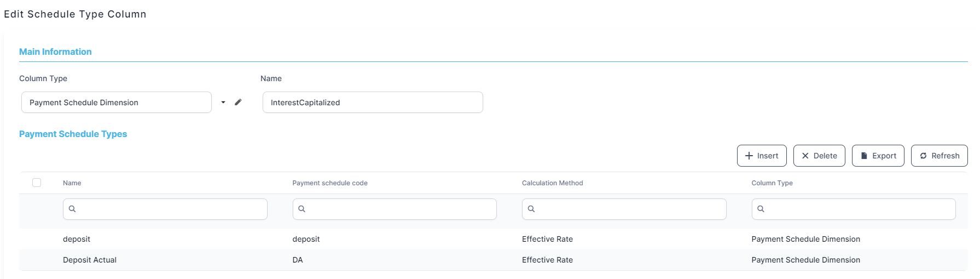Image resolution: width=980 pixels, height=279 pixels.
Task: Click the DA payment schedule code cell
Action: [298, 260]
